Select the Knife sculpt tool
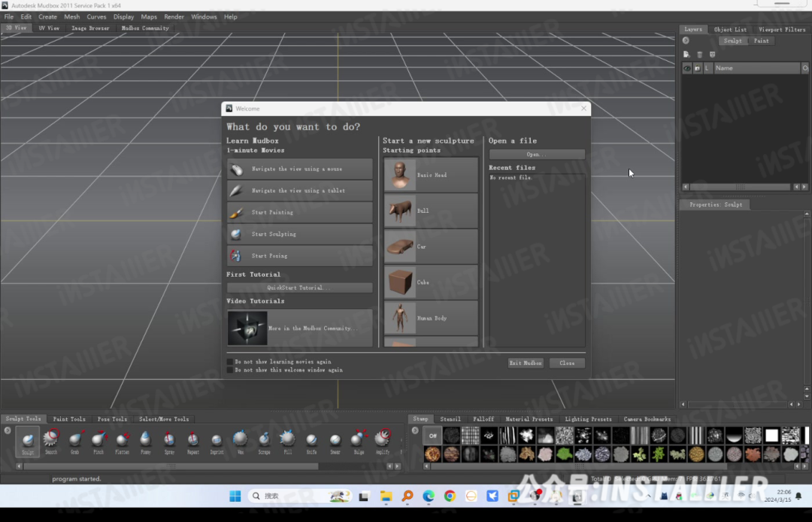The height and width of the screenshot is (522, 812). (x=311, y=442)
